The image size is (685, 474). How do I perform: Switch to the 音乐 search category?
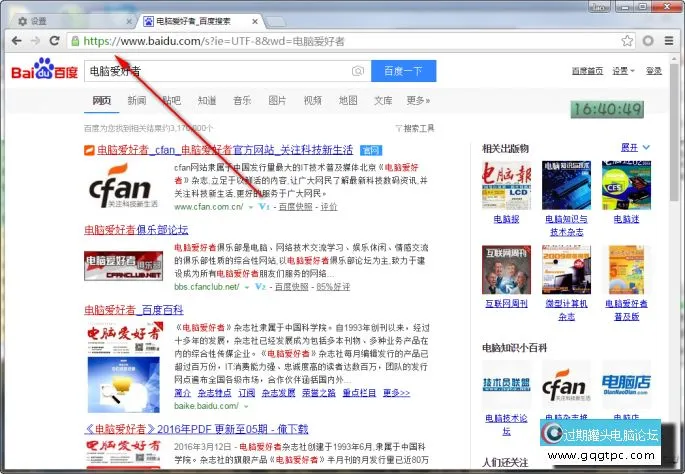point(242,100)
